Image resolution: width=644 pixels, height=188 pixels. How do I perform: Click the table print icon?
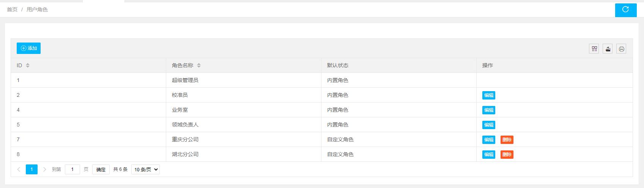[621, 49]
